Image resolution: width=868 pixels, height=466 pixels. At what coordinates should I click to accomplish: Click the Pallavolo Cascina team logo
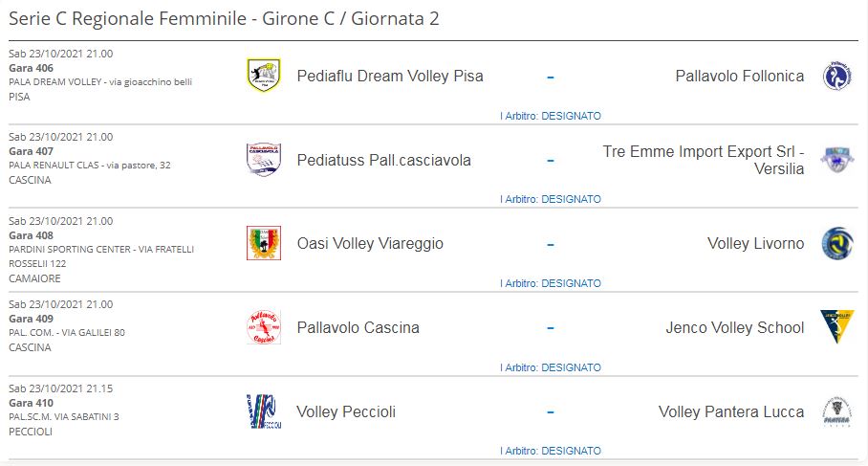(263, 327)
